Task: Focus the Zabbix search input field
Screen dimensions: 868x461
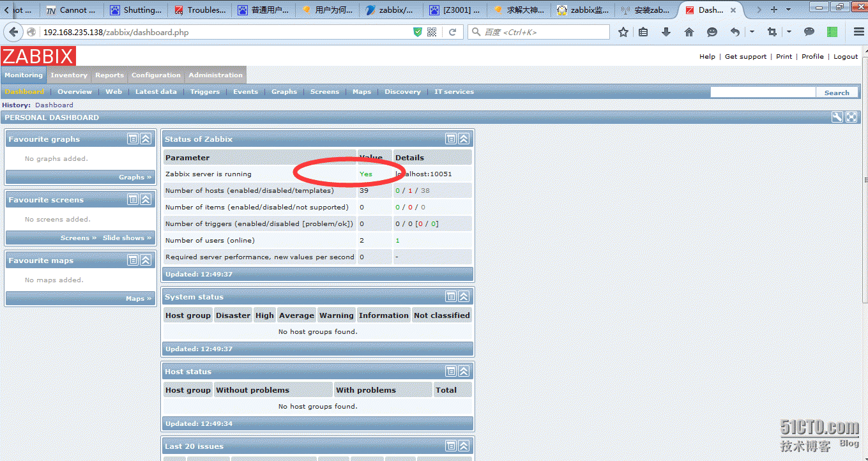Action: click(763, 92)
